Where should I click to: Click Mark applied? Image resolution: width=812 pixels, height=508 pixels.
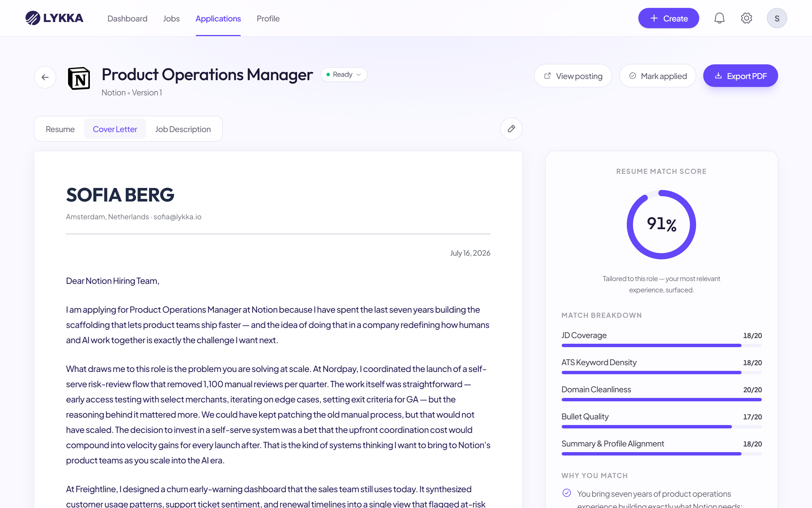658,76
